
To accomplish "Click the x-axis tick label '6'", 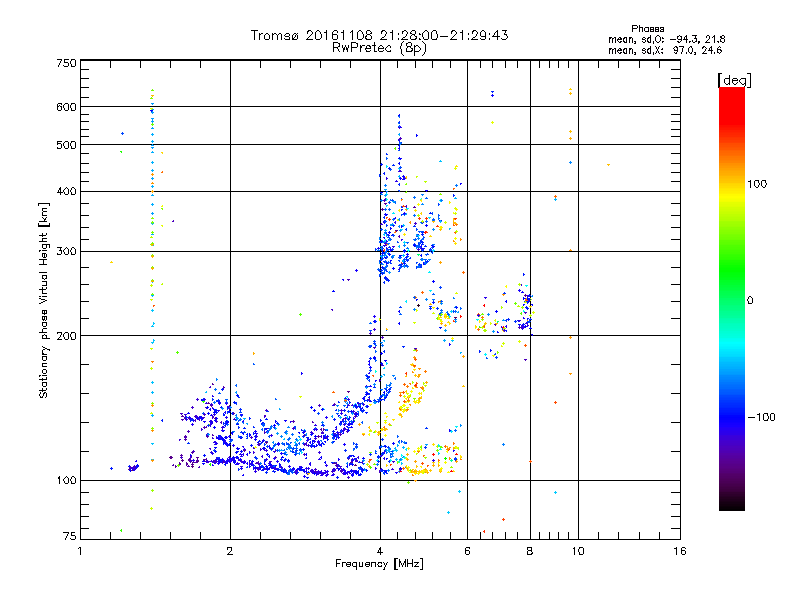I will pos(467,551).
